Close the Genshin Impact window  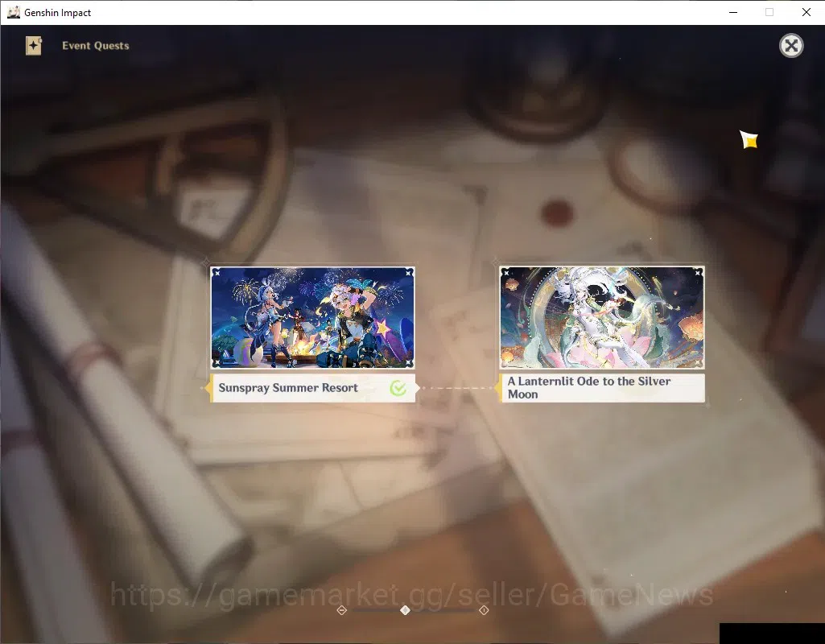pos(806,12)
